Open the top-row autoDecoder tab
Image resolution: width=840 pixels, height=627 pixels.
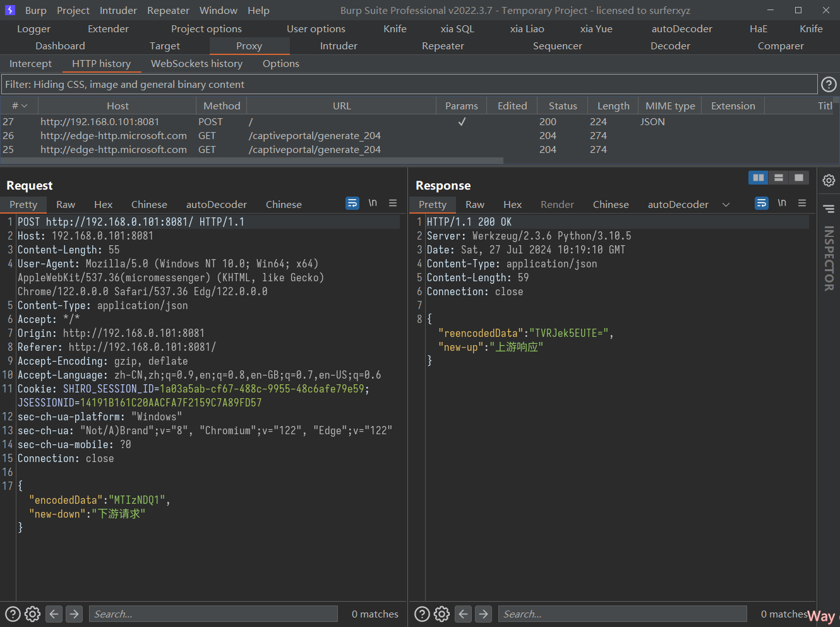coord(682,28)
